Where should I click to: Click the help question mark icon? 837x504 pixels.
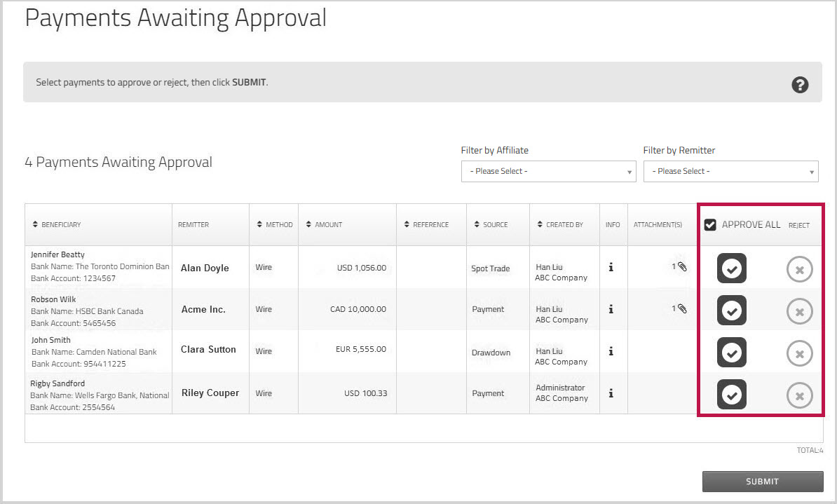[x=800, y=85]
